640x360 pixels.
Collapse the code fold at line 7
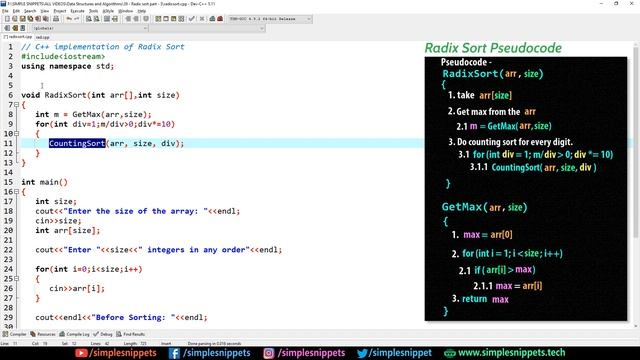(17, 105)
